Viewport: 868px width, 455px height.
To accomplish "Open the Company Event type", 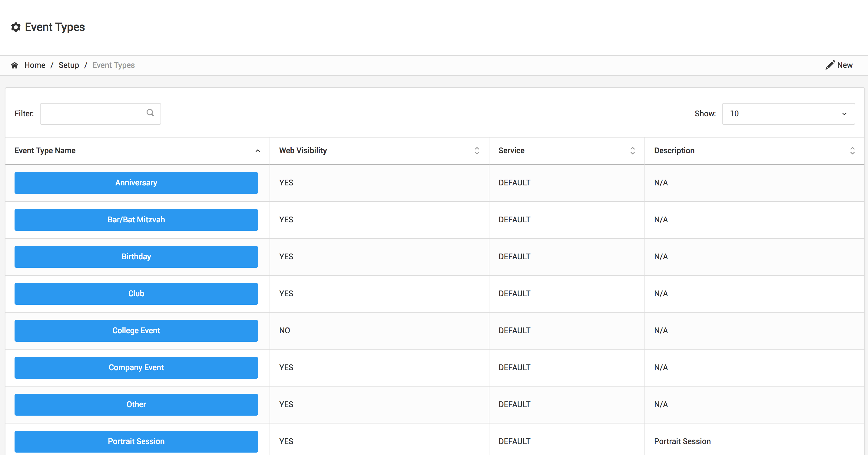I will 136,368.
